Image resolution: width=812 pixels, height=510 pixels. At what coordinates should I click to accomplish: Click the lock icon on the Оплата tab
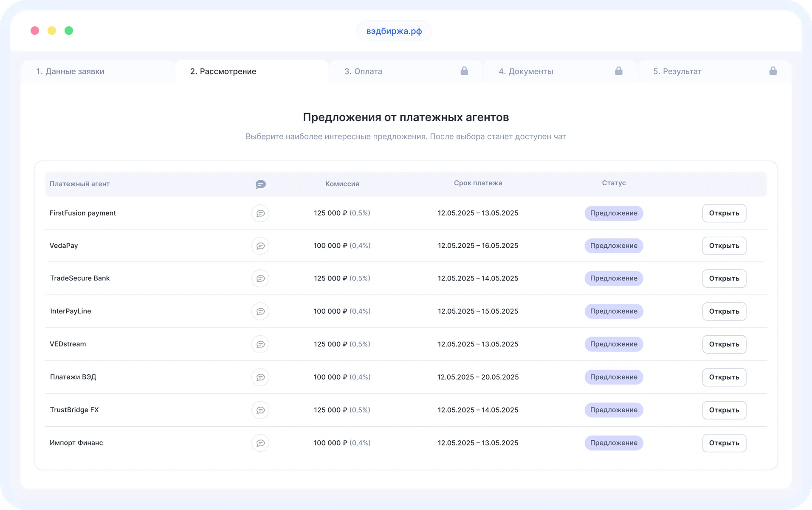coord(464,71)
